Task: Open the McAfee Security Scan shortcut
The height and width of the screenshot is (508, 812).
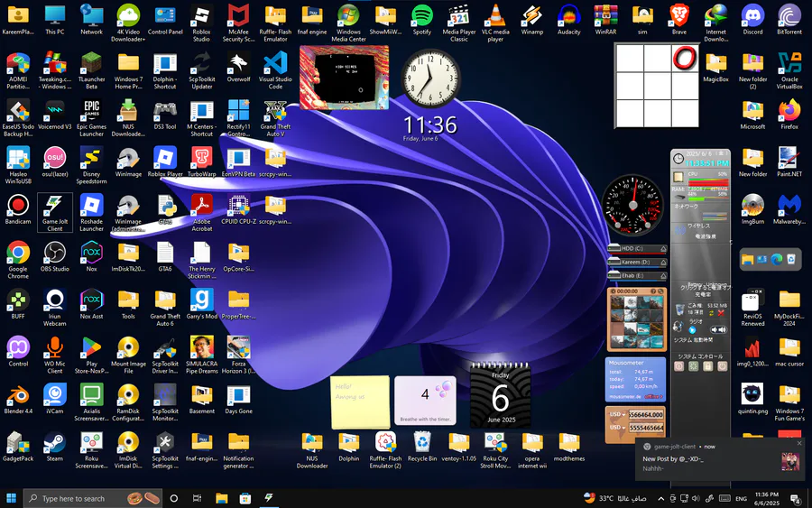Action: (238, 23)
